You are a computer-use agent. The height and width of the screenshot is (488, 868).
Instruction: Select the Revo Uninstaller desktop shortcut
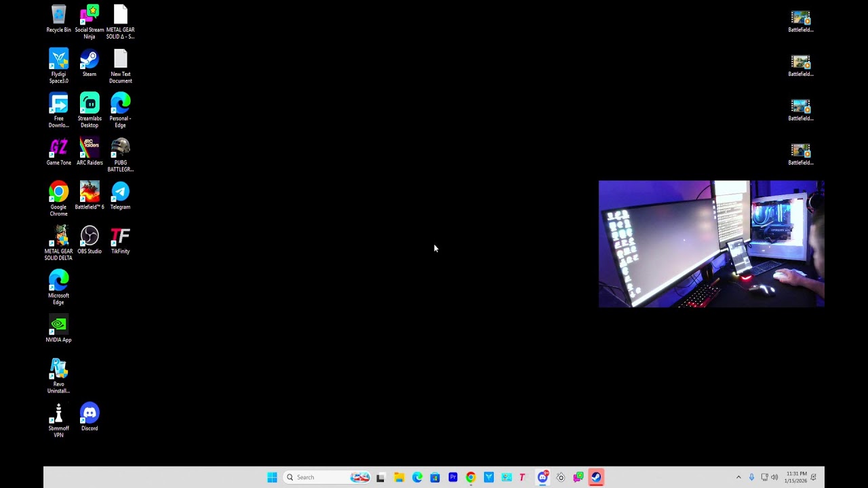coord(58,376)
